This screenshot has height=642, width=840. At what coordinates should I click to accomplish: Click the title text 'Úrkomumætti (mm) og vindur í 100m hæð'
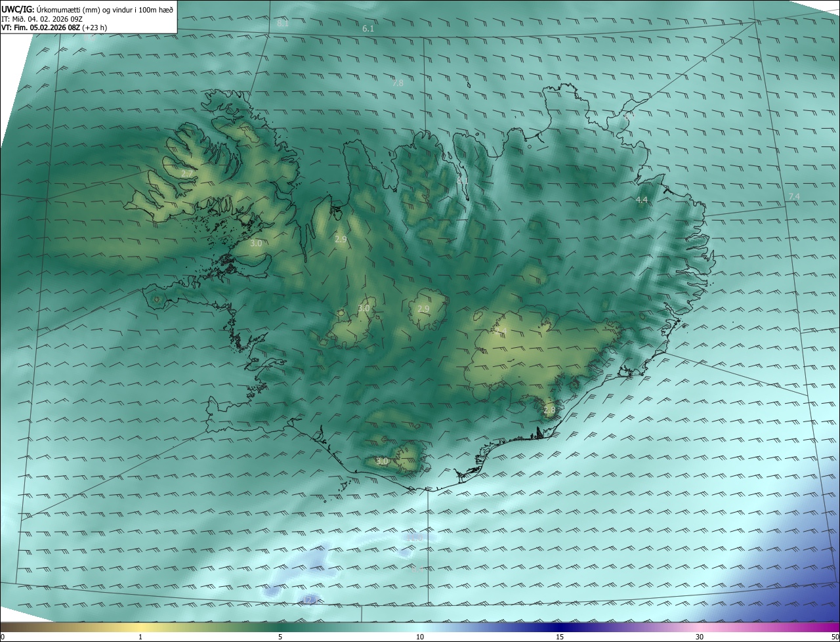tap(104, 9)
